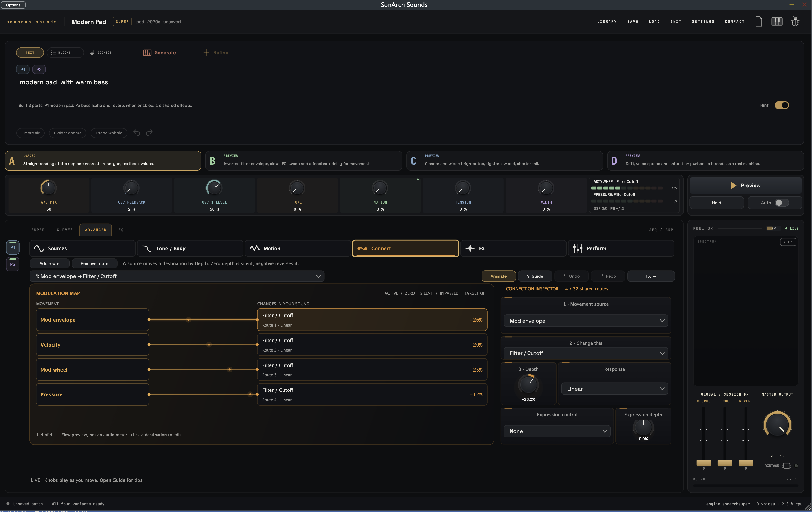812x512 pixels.
Task: Click the OSC Feedback knob
Action: [x=131, y=188]
